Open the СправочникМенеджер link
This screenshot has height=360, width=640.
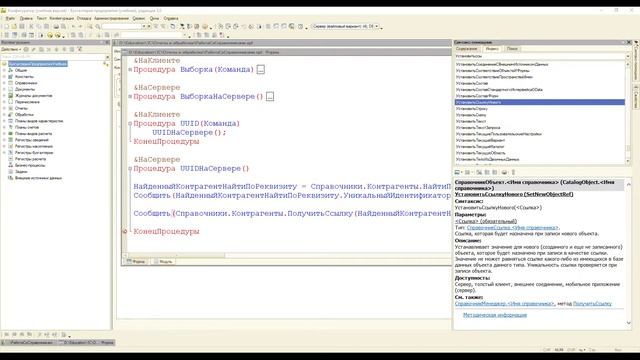504,304
